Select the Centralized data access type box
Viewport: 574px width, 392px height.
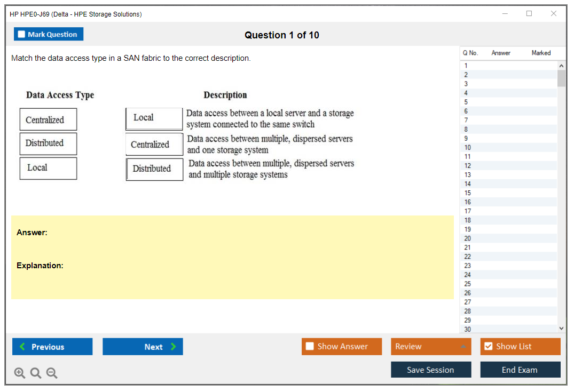(48, 119)
